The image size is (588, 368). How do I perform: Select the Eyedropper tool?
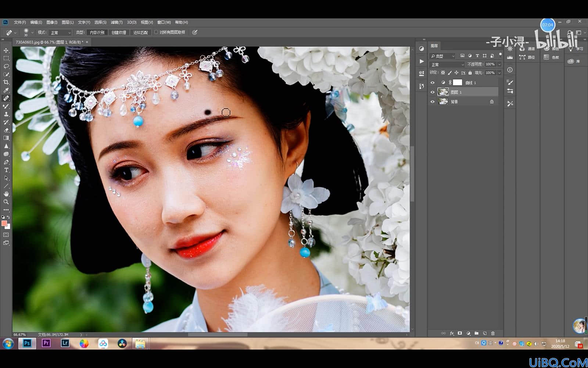(x=6, y=91)
